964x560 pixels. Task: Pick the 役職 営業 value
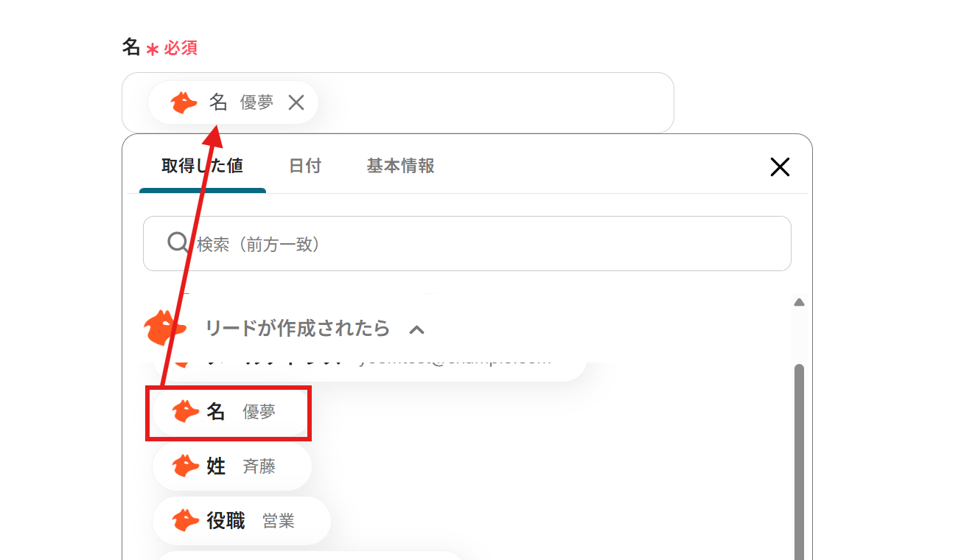click(x=241, y=521)
